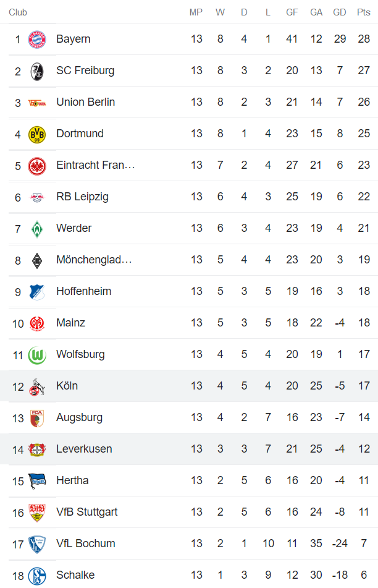
Task: Click the Union Berlin crest
Action: tap(37, 101)
